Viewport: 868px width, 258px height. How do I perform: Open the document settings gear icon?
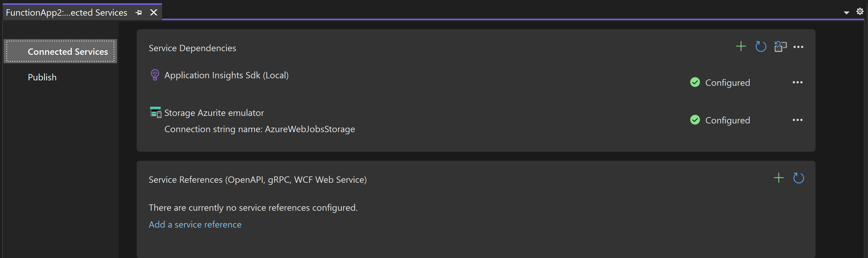860,11
